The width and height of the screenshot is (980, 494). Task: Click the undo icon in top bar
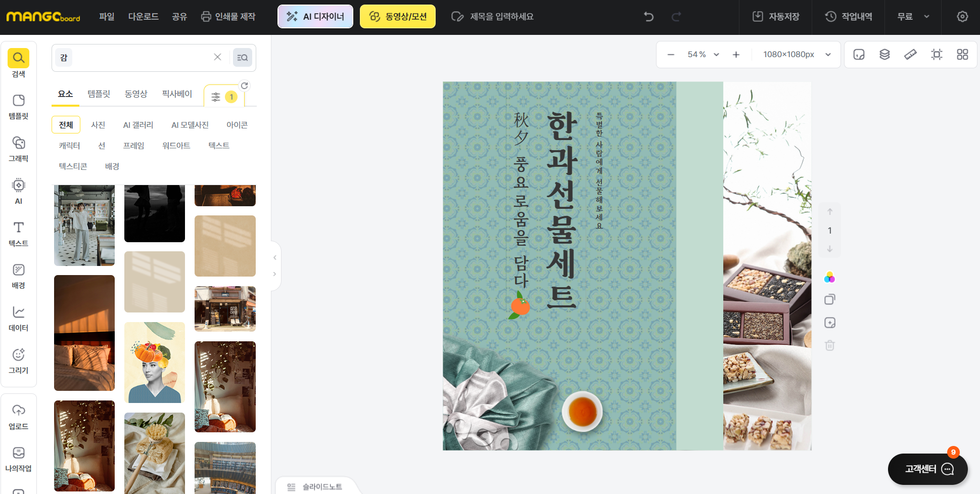[648, 16]
